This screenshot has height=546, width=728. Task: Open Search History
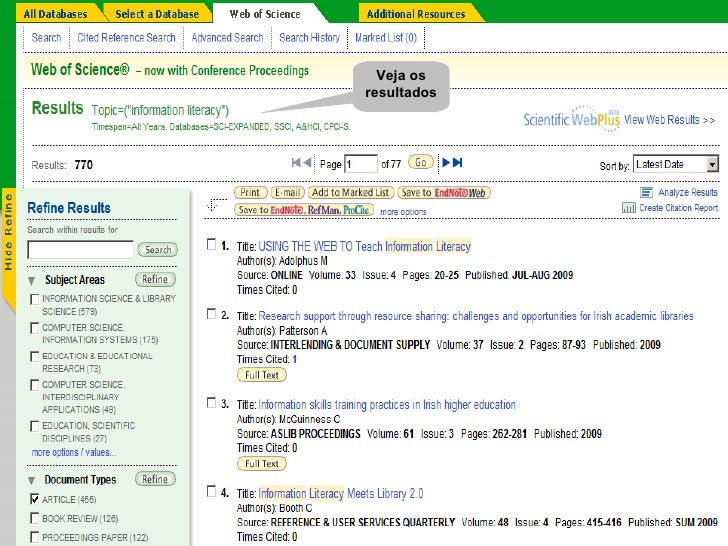[x=309, y=37]
